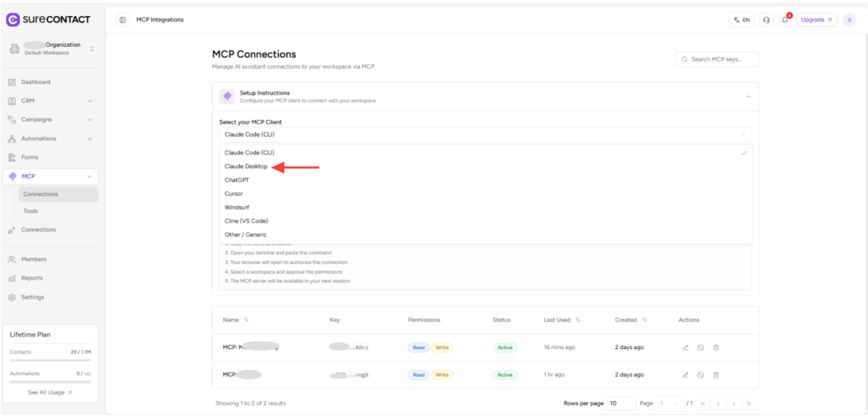Select Windsurf option

coord(485,207)
